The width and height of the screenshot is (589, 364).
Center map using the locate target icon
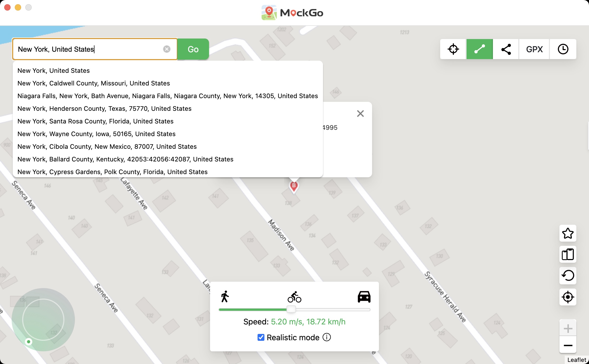pos(568,297)
